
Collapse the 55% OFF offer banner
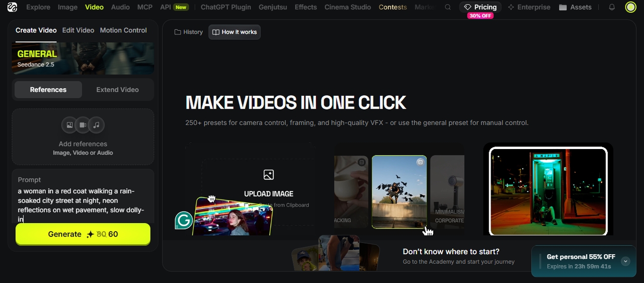pyautogui.click(x=625, y=261)
